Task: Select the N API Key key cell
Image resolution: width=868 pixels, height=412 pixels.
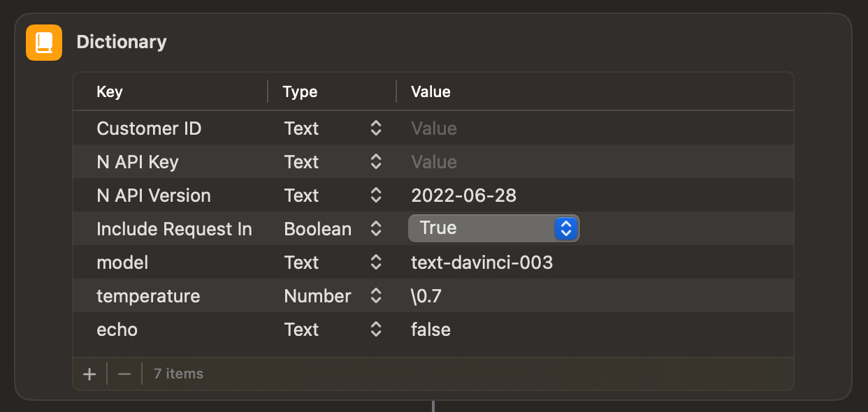Action: (138, 162)
